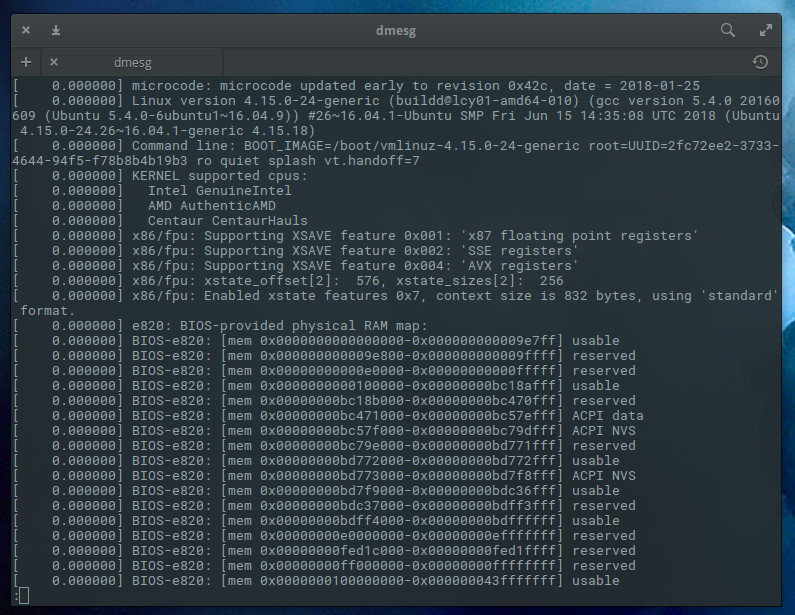Viewport: 795px width, 615px height.
Task: Click XSAVE feature 0x004 'AVX registers' line
Action: 296,266
